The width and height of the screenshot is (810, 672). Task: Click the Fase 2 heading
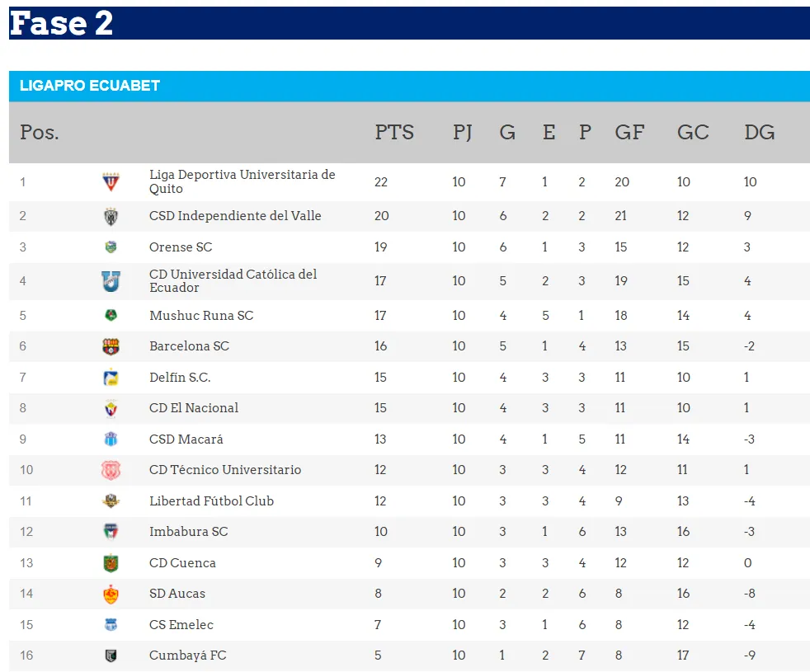tap(62, 23)
